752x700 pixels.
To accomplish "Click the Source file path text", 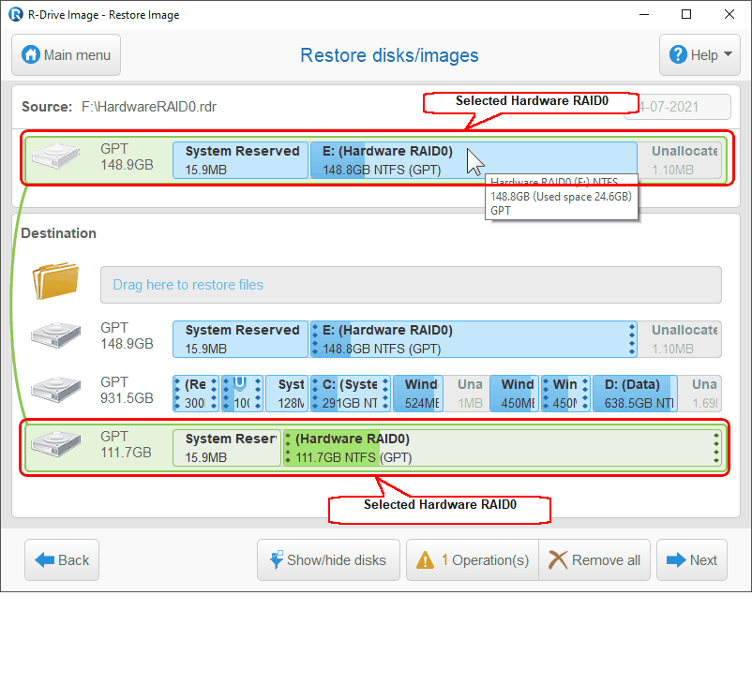I will coord(149,107).
